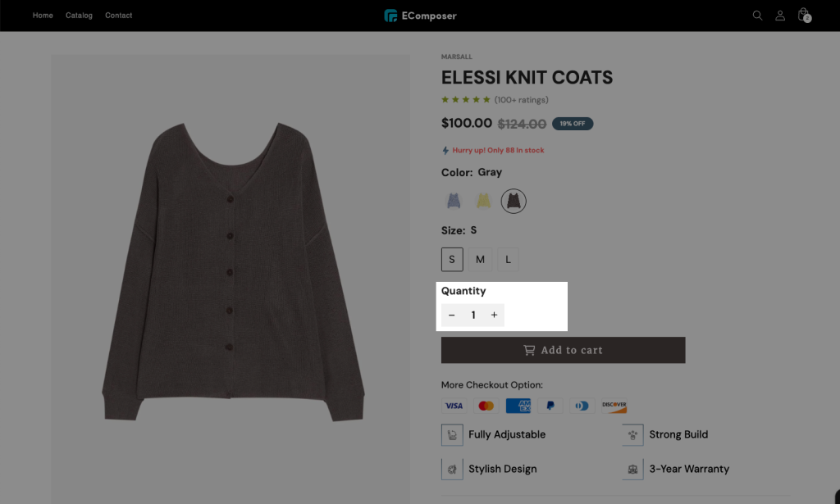
Task: Select size M option
Action: [x=480, y=260]
